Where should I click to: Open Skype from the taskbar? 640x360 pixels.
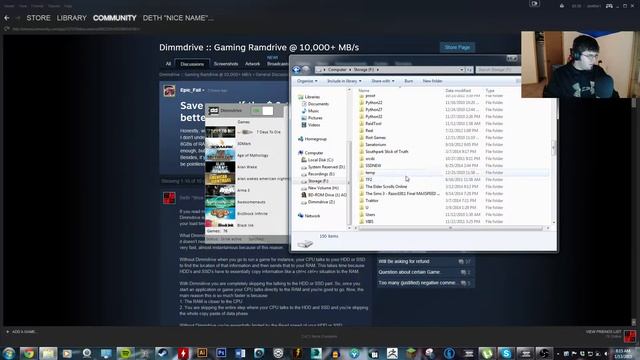[506, 353]
